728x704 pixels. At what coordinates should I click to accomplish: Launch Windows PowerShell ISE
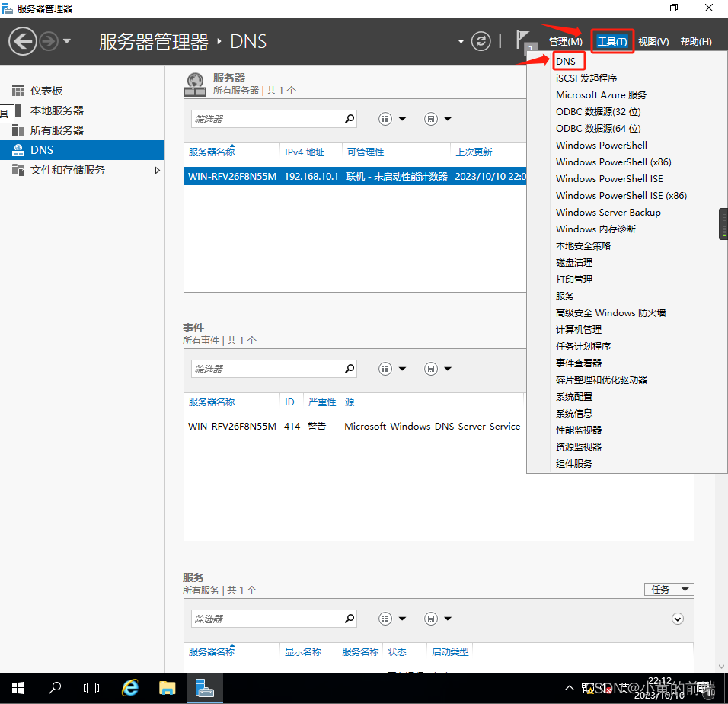(609, 178)
